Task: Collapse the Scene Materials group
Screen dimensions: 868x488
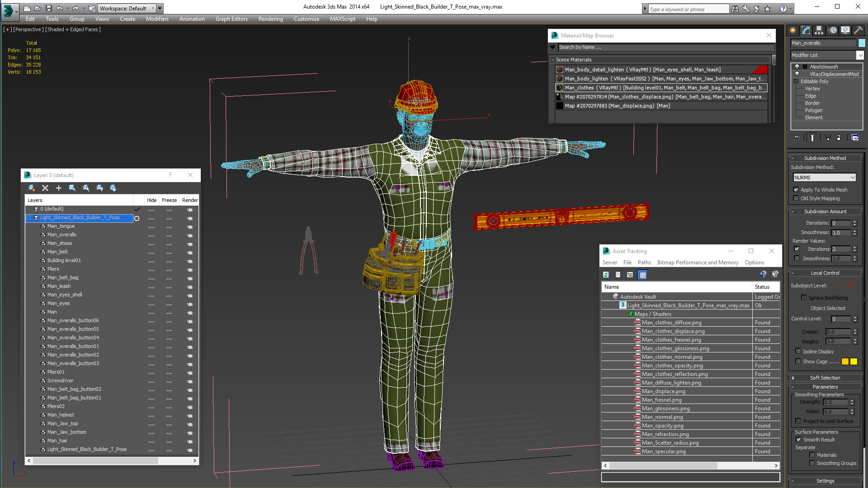Action: pyautogui.click(x=553, y=60)
